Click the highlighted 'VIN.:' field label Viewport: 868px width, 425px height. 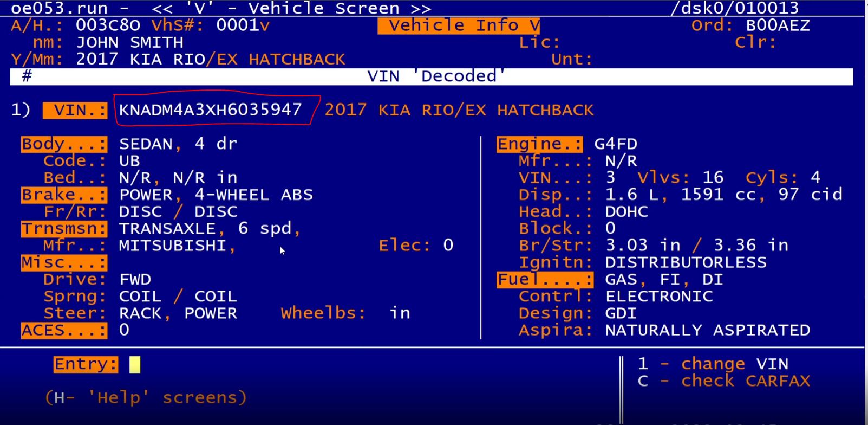(75, 110)
